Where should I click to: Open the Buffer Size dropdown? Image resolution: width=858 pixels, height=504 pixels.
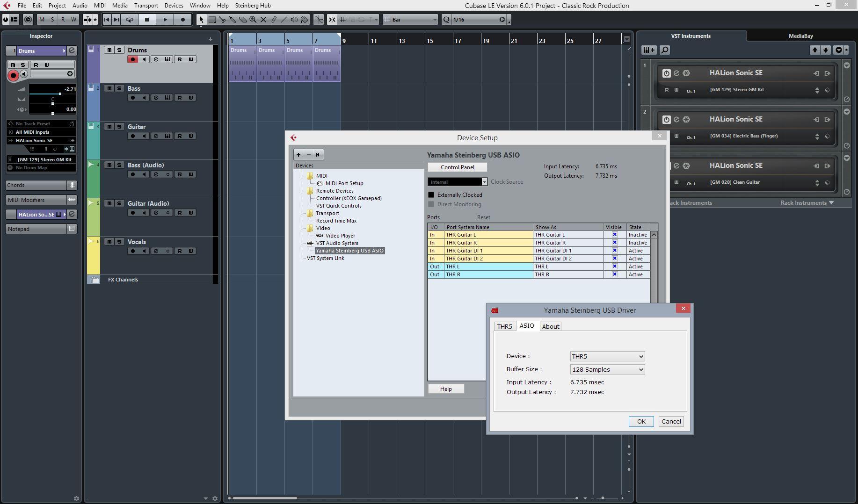click(607, 369)
